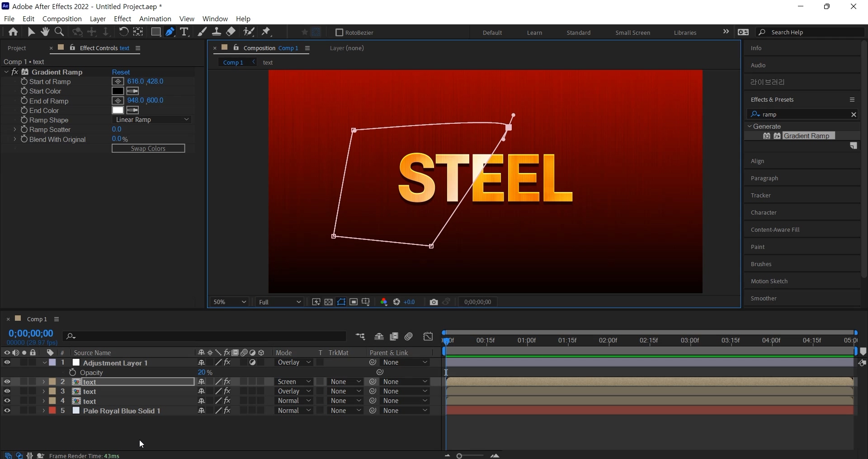The height and width of the screenshot is (459, 868).
Task: Expand Pale Royal Blue Solid 1 layer
Action: pyautogui.click(x=43, y=411)
